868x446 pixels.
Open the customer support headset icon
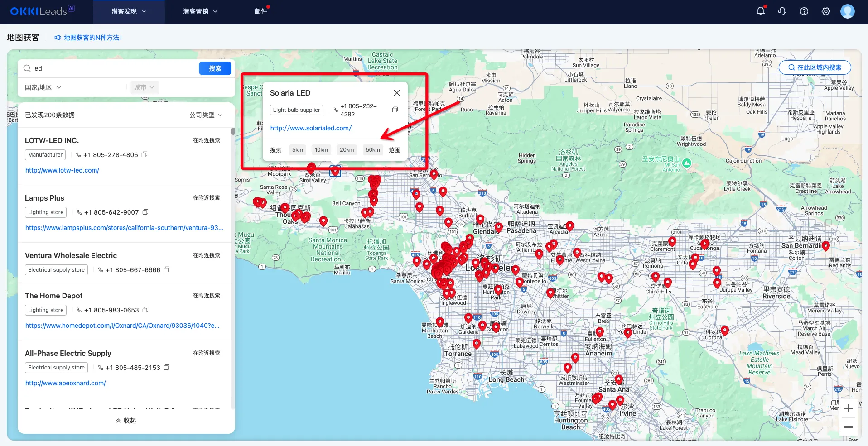pyautogui.click(x=782, y=11)
